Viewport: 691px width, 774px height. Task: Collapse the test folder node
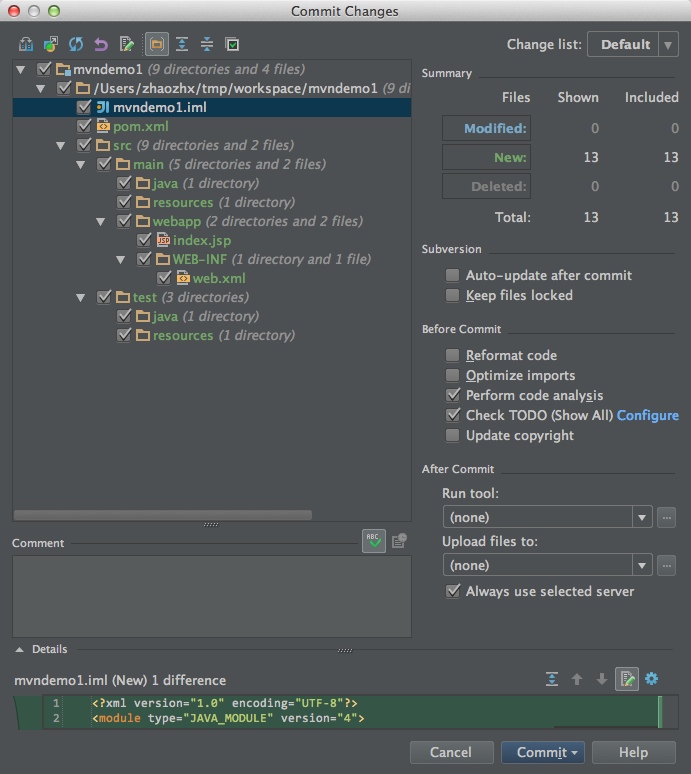80,298
